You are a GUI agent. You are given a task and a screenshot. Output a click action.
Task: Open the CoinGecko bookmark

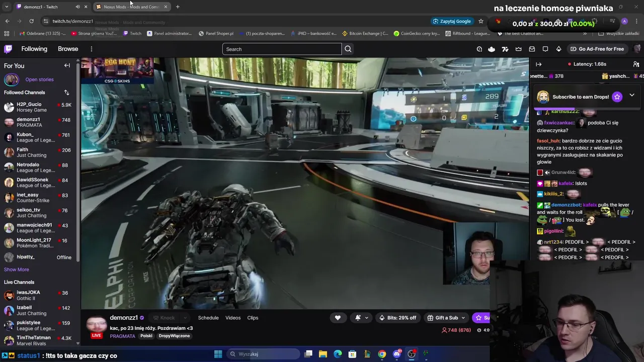(417, 34)
